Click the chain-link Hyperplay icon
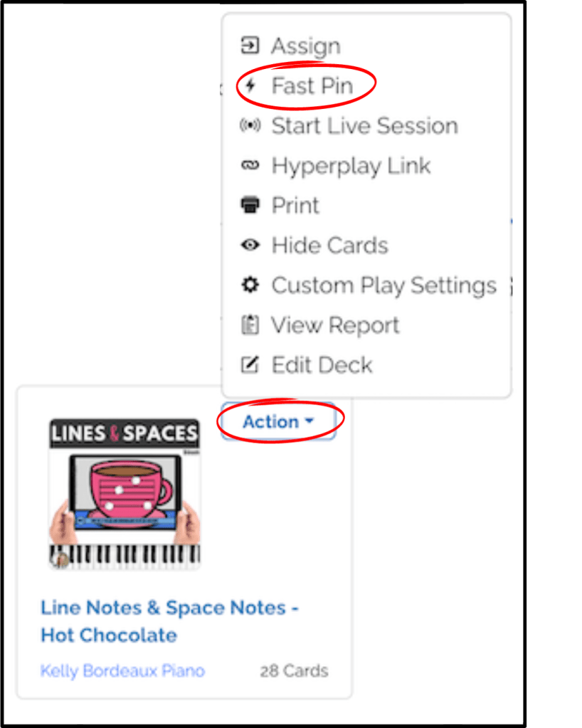Screen dimensions: 582x728 250,165
